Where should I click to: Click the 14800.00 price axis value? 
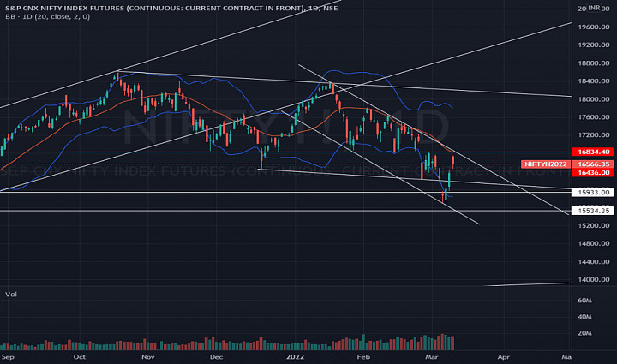(593, 243)
